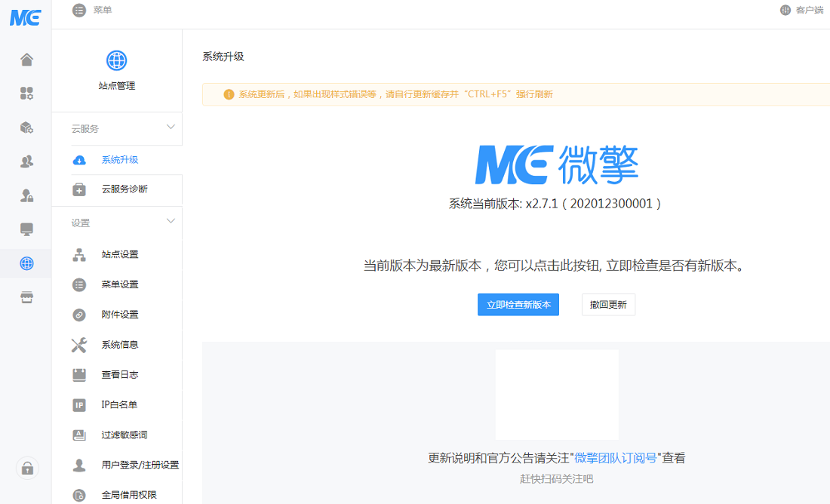Click the lock icon at sidebar bottom
The width and height of the screenshot is (830, 504).
click(x=27, y=469)
